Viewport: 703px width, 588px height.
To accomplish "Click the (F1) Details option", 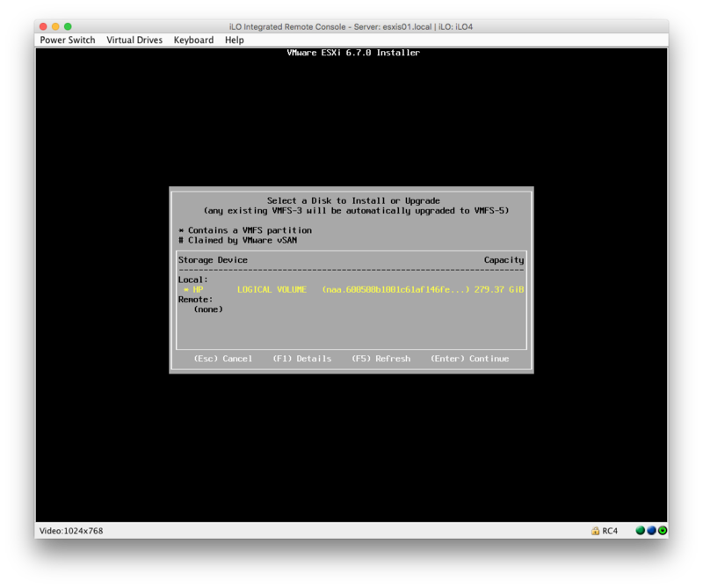I will [x=301, y=359].
